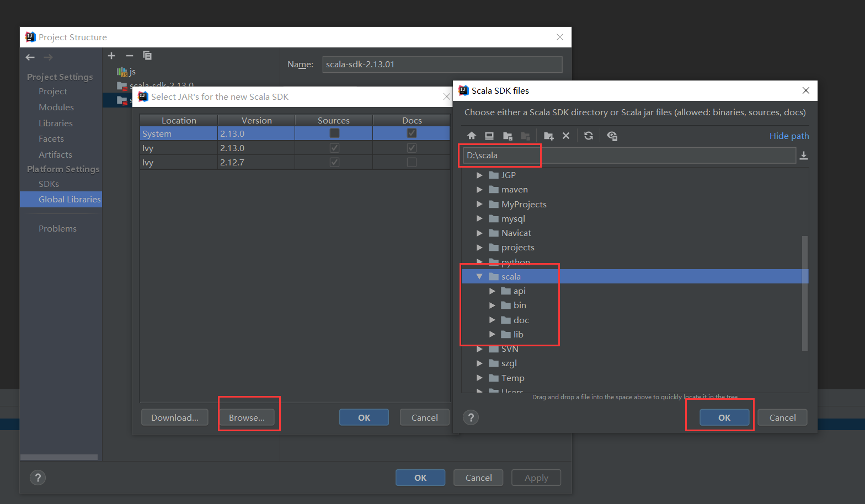Open Project settings section
The image size is (865, 504).
coord(53,92)
